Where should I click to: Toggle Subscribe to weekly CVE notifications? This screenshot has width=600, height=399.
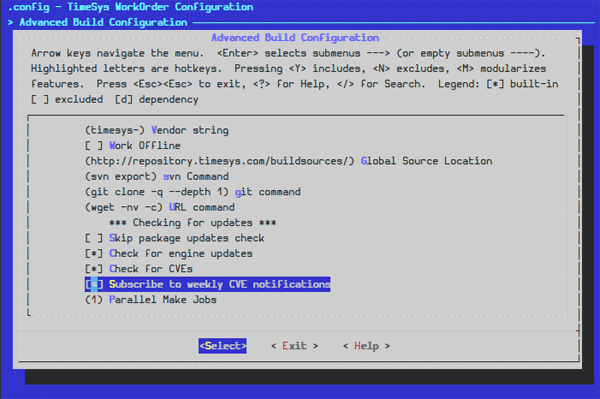point(207,284)
